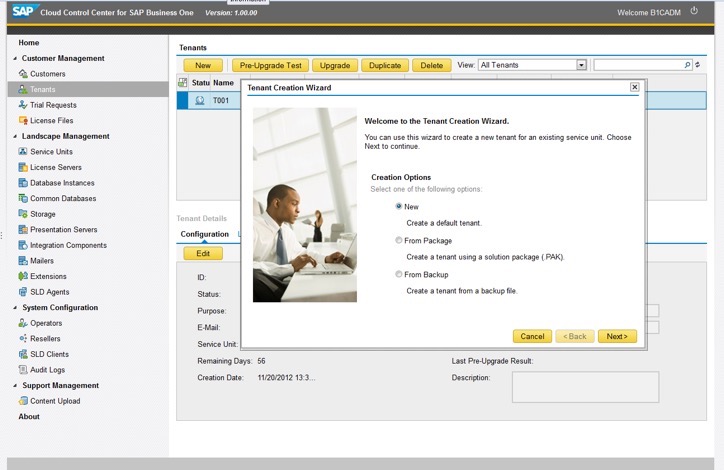
Task: Collapse the Support Management section
Action: [x=15, y=386]
